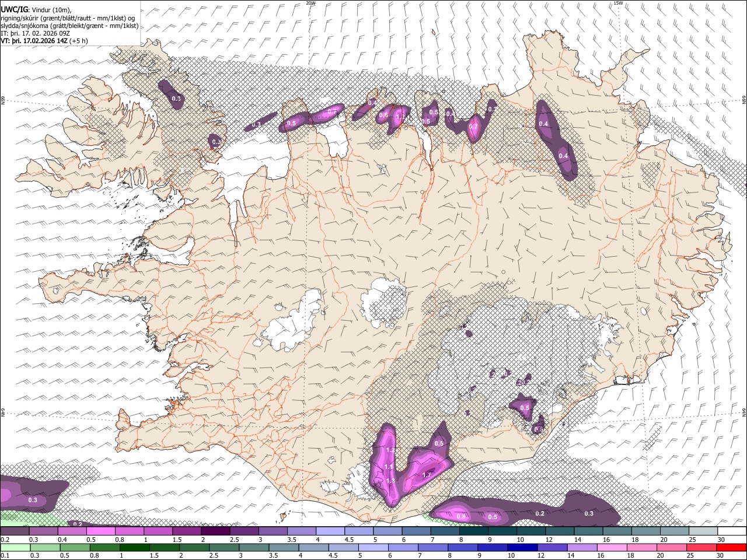This screenshot has width=747, height=560.
Task: Click the snow legend swatch between 1 and 1.5
Action: (158, 531)
